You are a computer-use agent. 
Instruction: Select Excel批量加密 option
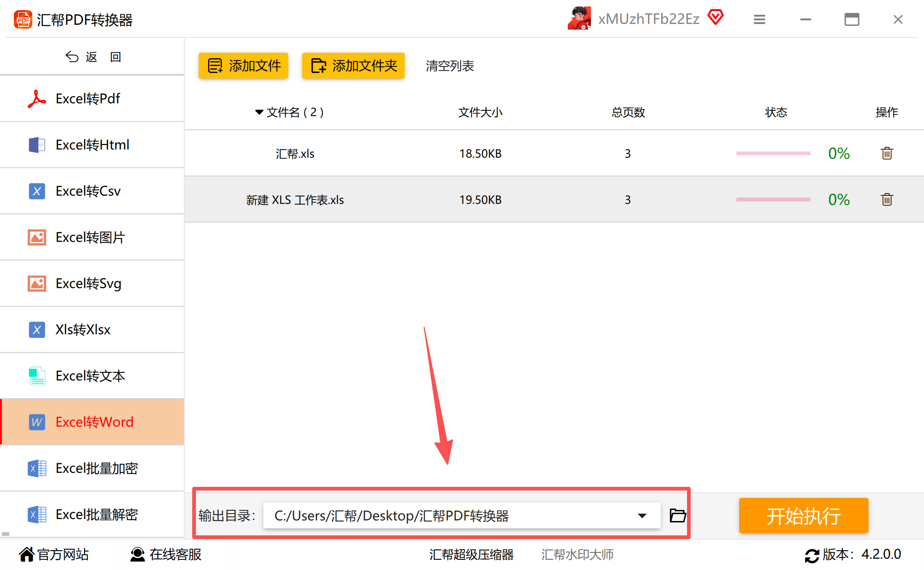(x=97, y=468)
